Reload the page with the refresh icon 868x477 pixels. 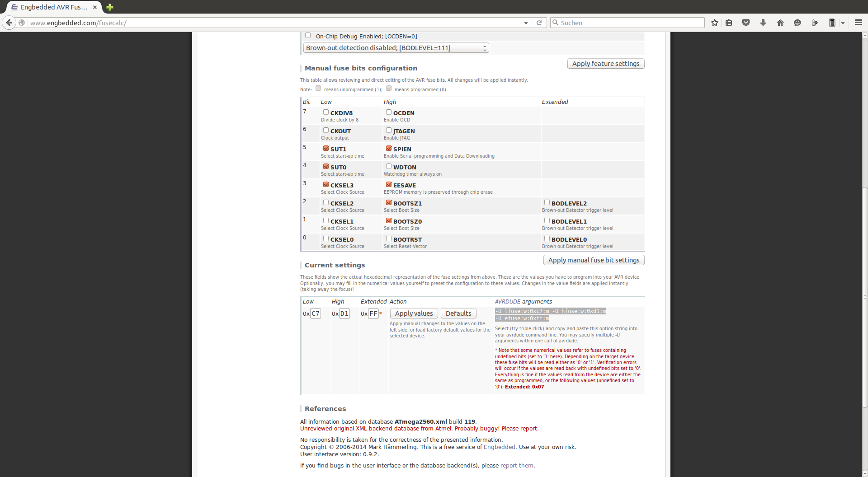pos(539,23)
